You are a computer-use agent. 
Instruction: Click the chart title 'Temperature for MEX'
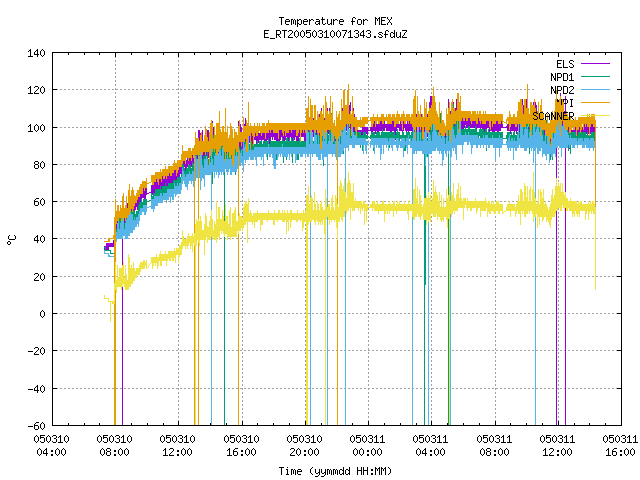coord(335,21)
